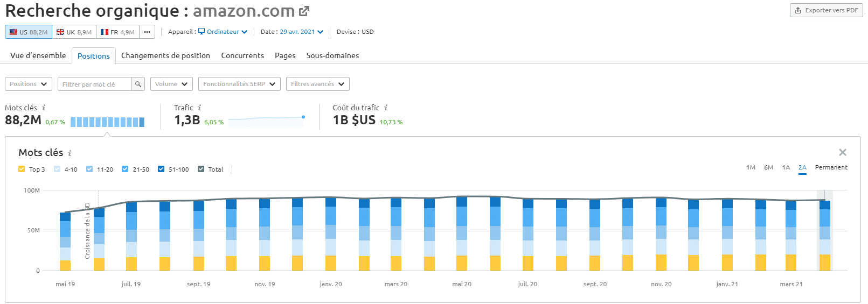Open amazon.com external link icon
868x304 pixels.
(304, 11)
